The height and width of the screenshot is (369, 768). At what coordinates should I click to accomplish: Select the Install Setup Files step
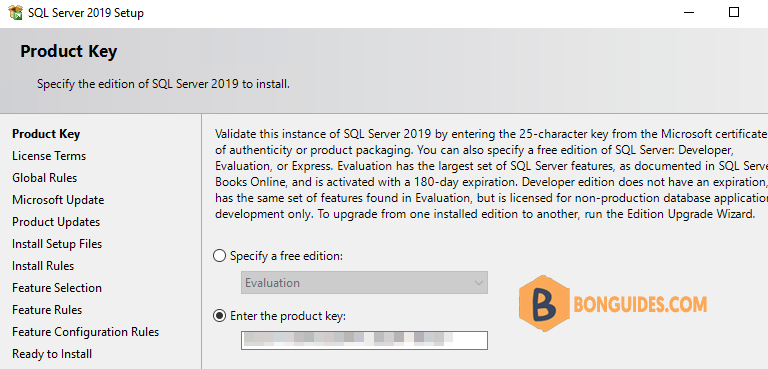pyautogui.click(x=57, y=244)
